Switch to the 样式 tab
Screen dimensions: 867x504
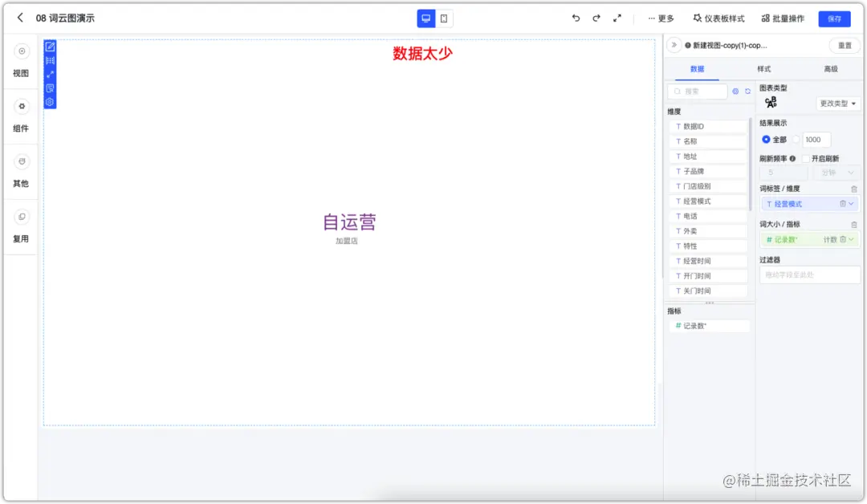click(763, 70)
